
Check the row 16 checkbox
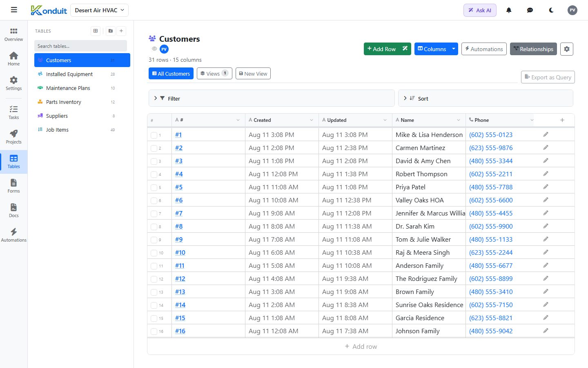point(154,332)
